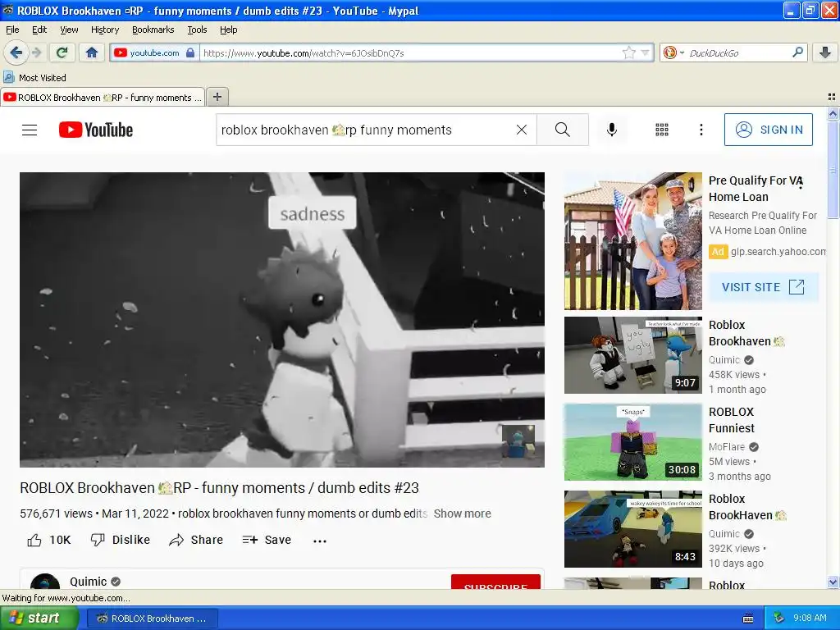Expand description with Show more
840x630 pixels.
(463, 514)
